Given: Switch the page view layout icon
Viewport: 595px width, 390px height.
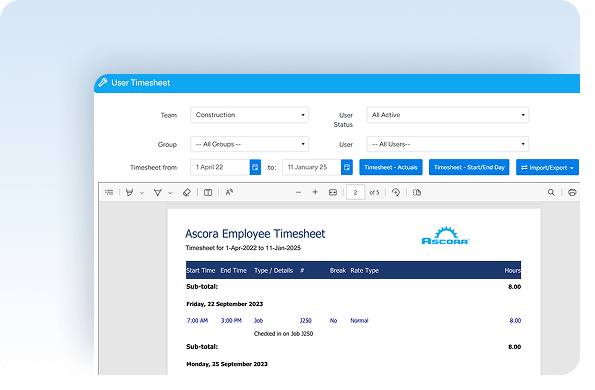Looking at the screenshot, I should (x=417, y=192).
